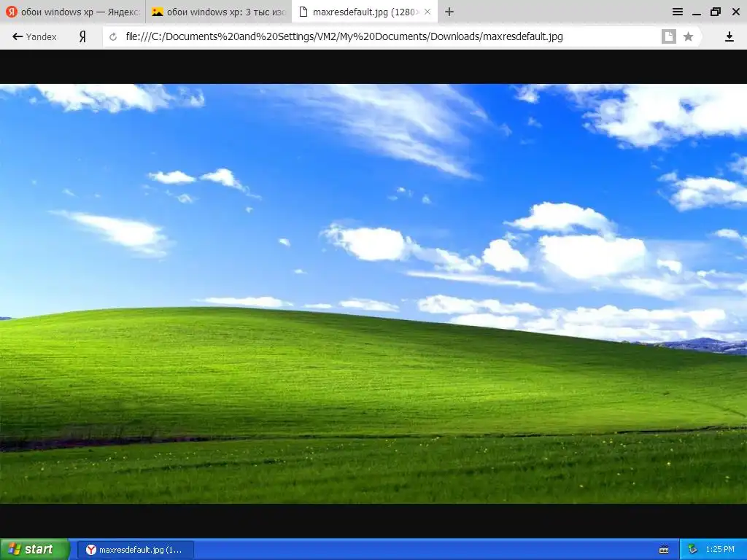Click the address bar file path
Image resolution: width=747 pixels, height=560 pixels.
[344, 36]
